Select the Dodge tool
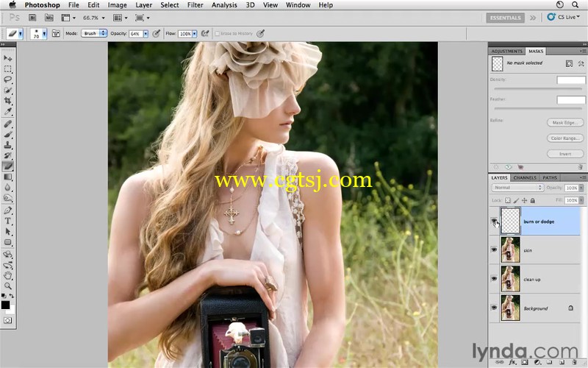The height and width of the screenshot is (368, 588). coord(8,197)
